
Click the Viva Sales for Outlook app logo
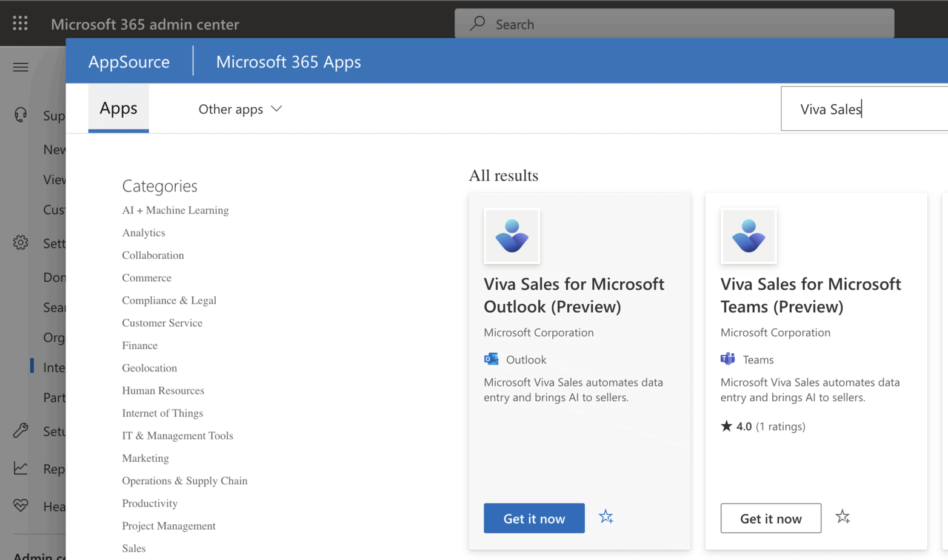pos(512,236)
